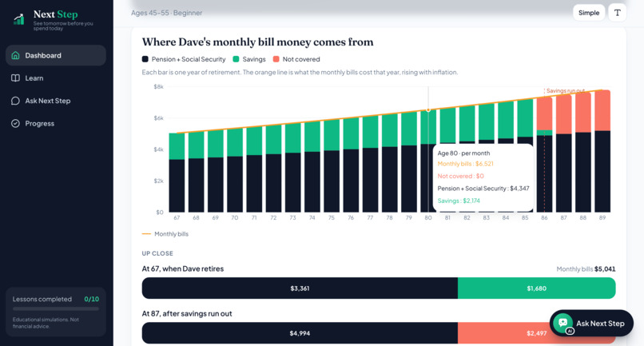The height and width of the screenshot is (346, 644).
Task: Click the 'Where Dave's monthly bill money comes from' heading
Action: click(257, 42)
